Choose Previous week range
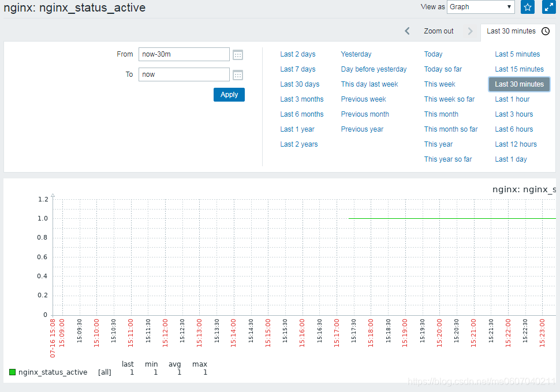 pos(363,99)
